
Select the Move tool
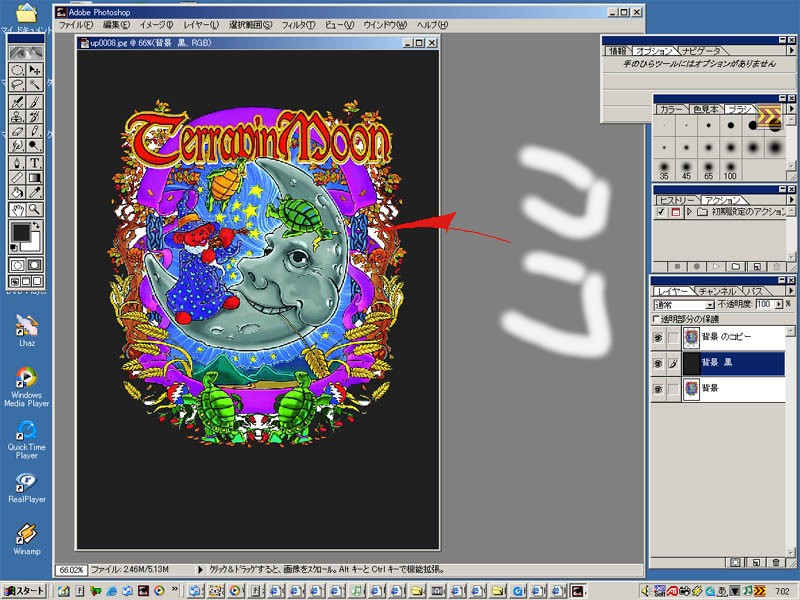tap(34, 70)
